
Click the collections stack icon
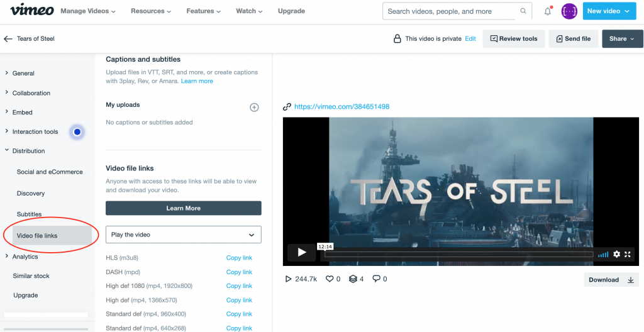pos(353,279)
